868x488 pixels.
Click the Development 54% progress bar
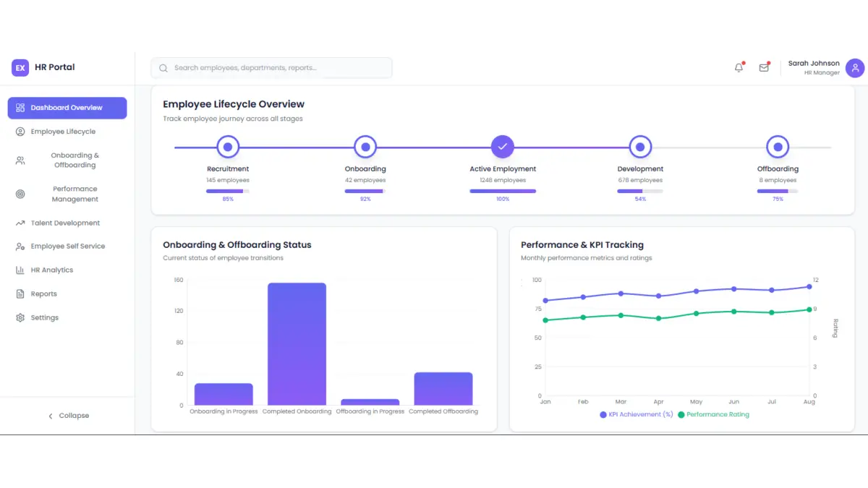640,191
